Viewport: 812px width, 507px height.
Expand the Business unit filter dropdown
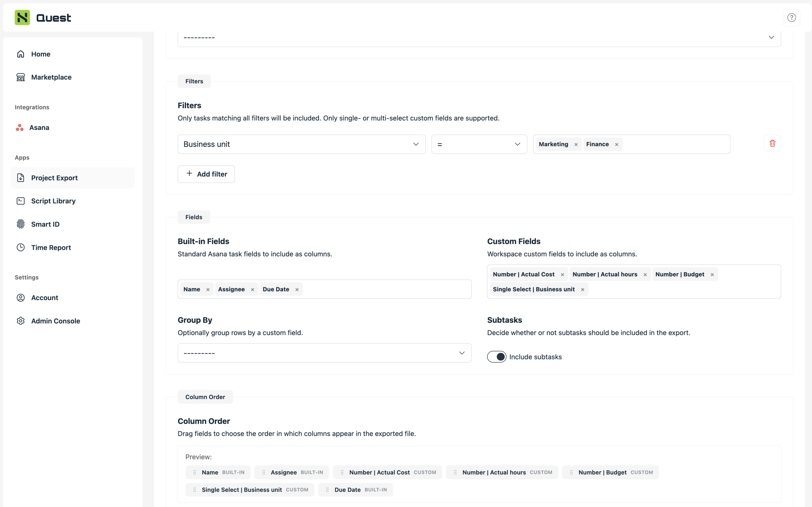point(301,144)
